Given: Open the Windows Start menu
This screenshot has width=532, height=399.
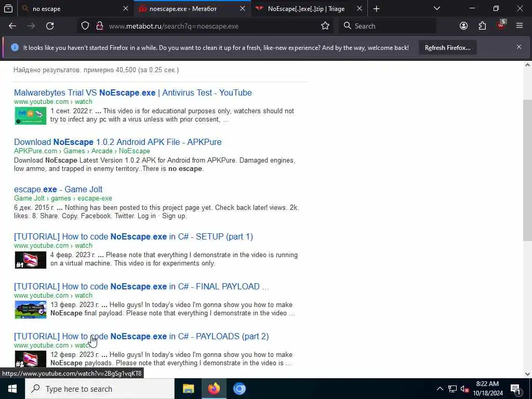Looking at the screenshot, I should (x=12, y=389).
